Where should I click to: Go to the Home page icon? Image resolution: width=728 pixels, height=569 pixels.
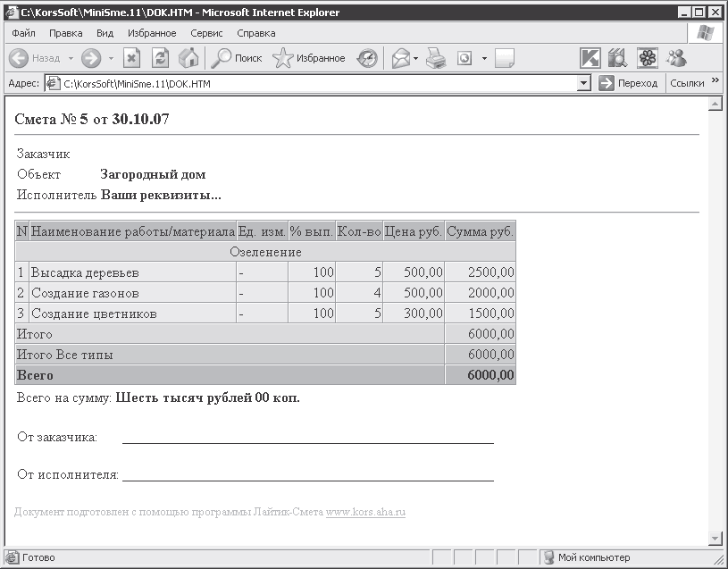click(x=188, y=58)
